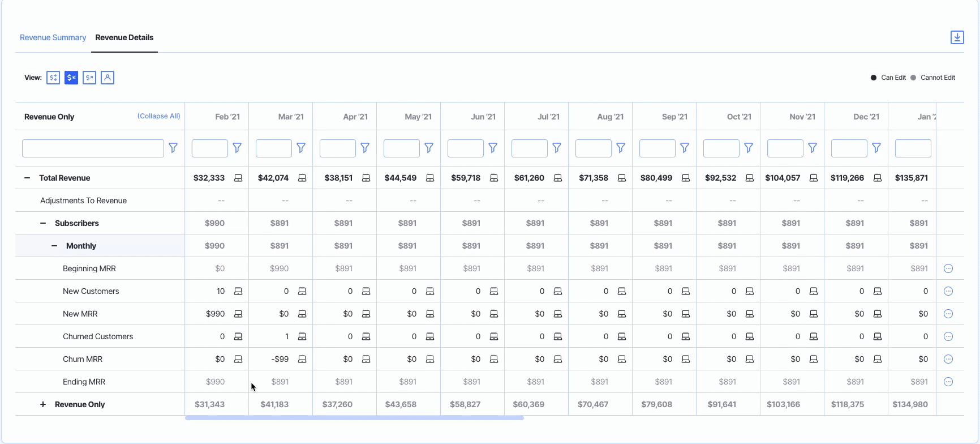Expand the Revenue Only row at bottom
Screen dimensions: 980x444
[43, 404]
